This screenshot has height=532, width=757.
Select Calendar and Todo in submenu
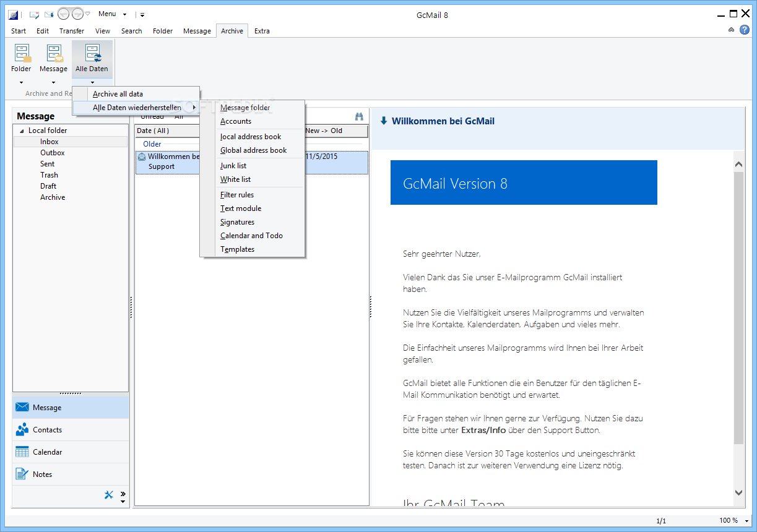253,236
